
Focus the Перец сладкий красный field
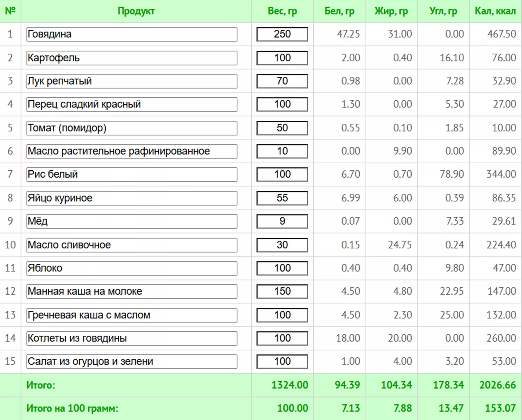pyautogui.click(x=132, y=104)
